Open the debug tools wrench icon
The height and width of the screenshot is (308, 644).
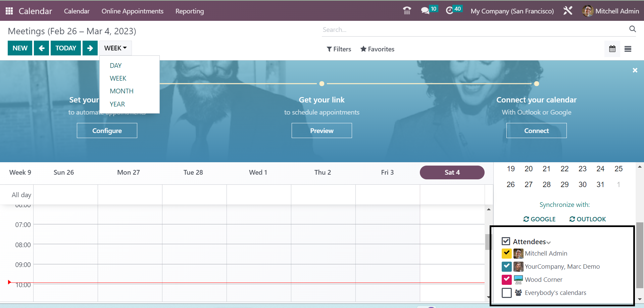coord(568,11)
